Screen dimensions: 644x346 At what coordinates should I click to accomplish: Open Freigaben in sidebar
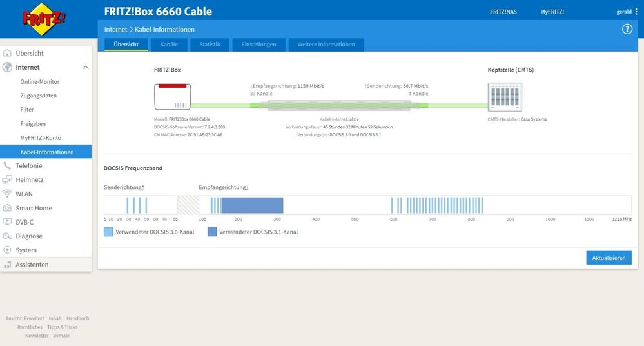click(33, 124)
